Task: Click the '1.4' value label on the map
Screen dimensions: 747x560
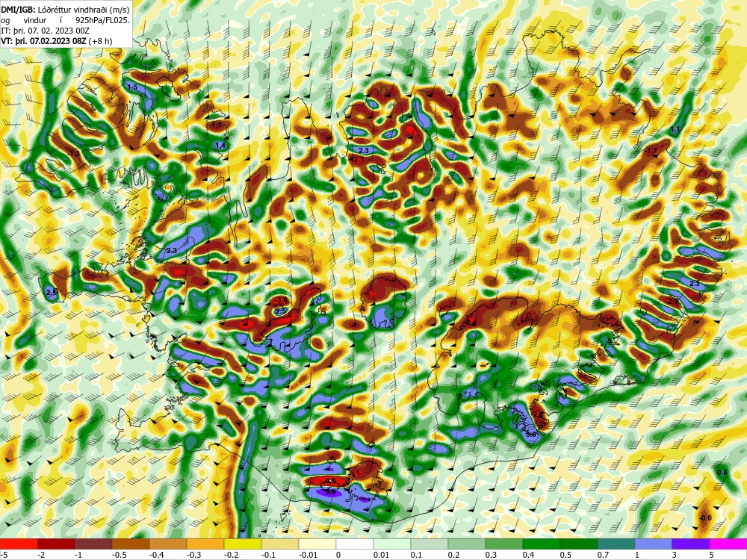Action: coord(220,146)
